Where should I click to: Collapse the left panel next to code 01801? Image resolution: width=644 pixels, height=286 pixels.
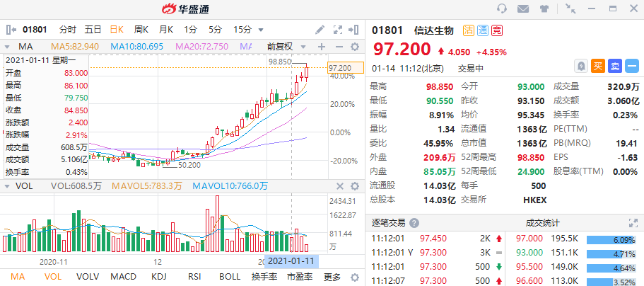click(x=11, y=30)
